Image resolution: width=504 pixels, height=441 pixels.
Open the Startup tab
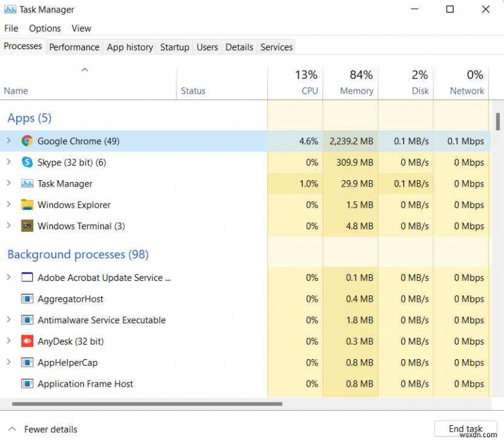pyautogui.click(x=175, y=47)
